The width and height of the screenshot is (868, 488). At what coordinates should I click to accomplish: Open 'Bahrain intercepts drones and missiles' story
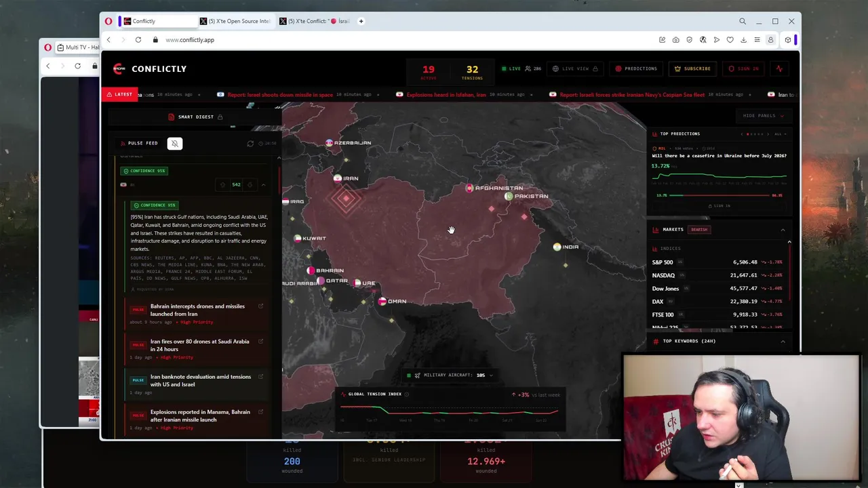197,310
